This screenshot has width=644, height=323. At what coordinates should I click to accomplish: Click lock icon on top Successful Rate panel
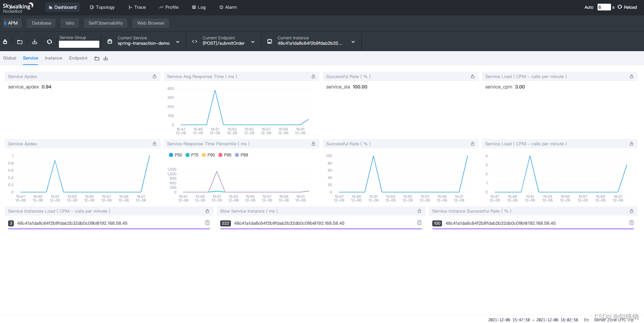click(473, 76)
